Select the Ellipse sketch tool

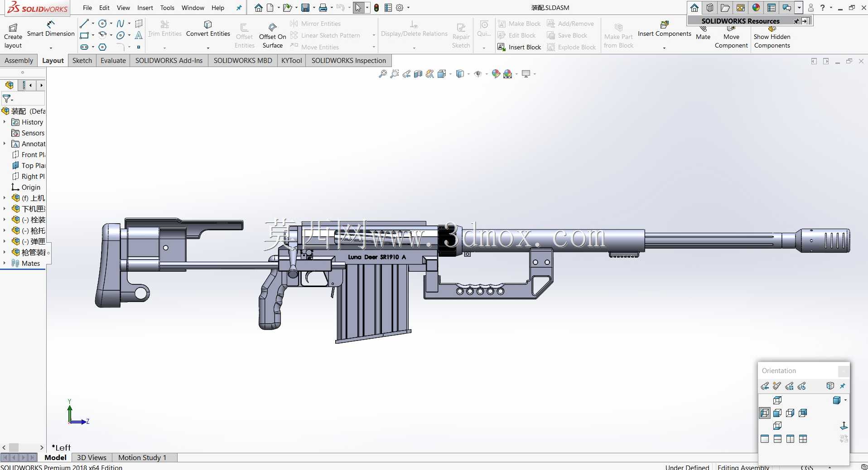[121, 35]
